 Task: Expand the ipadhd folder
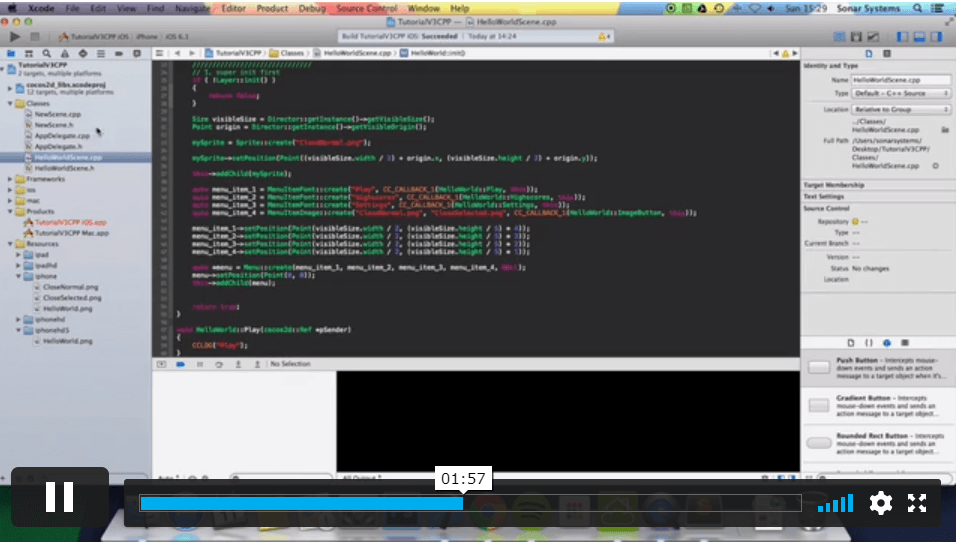19,266
